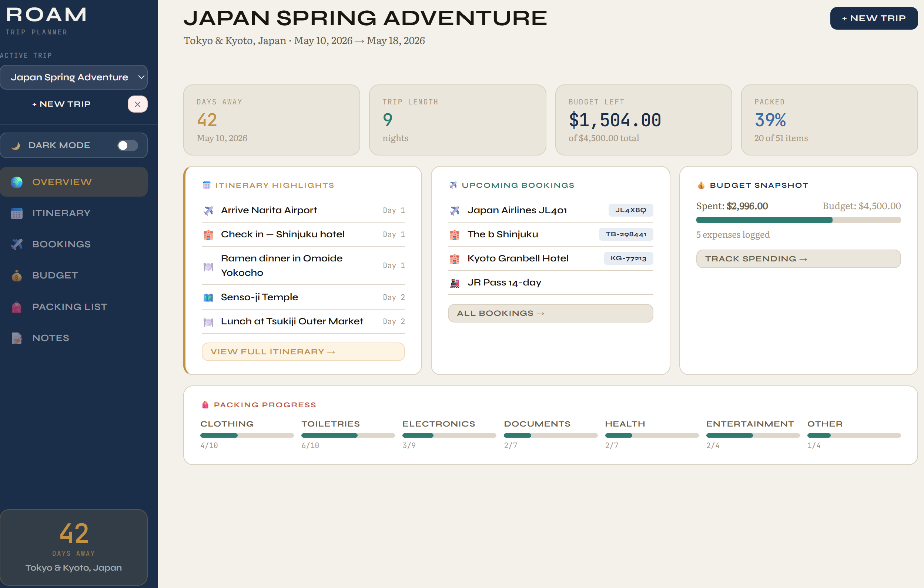Click View Full Itinerary button

click(x=303, y=351)
